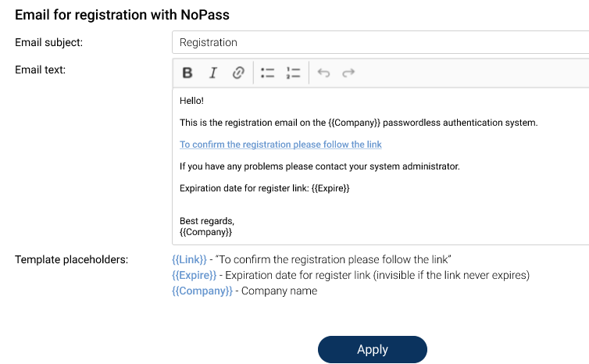Insert a numbered list
Viewport: 589px width, 364px height.
(293, 73)
